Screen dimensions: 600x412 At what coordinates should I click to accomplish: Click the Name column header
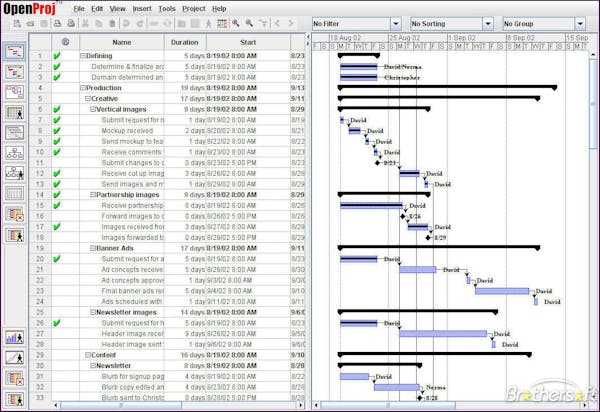tap(122, 42)
